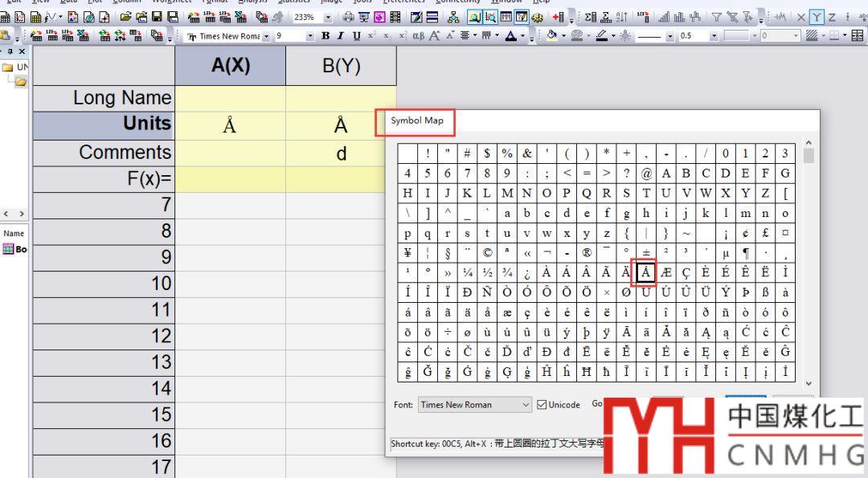Click the Units cell in column A(X)
The width and height of the screenshot is (868, 478).
[231, 125]
